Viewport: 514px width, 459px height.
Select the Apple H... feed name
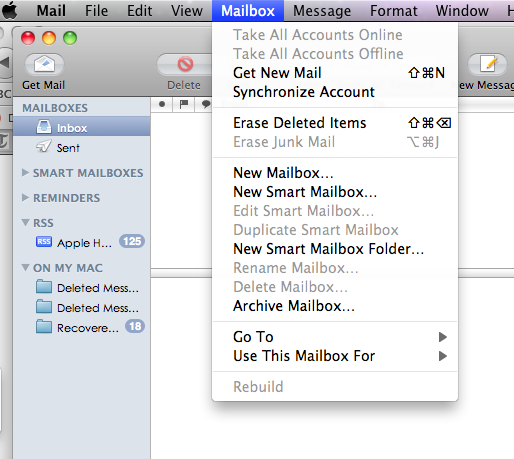84,243
